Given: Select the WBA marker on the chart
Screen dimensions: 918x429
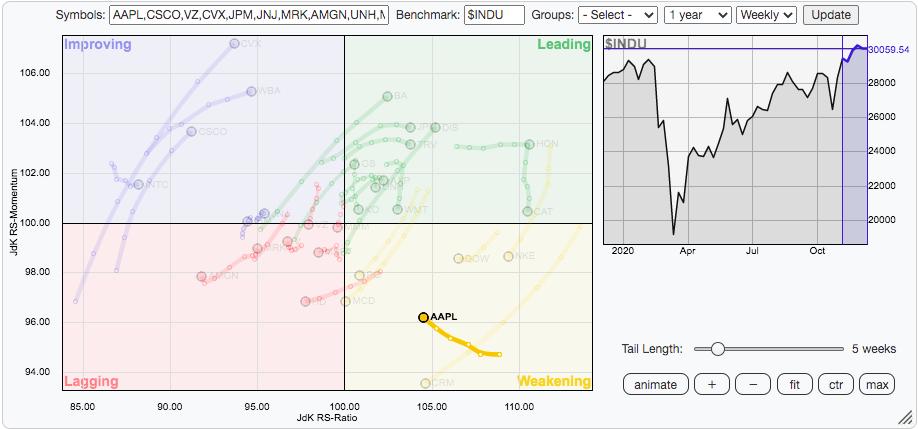Looking at the screenshot, I should pyautogui.click(x=251, y=91).
